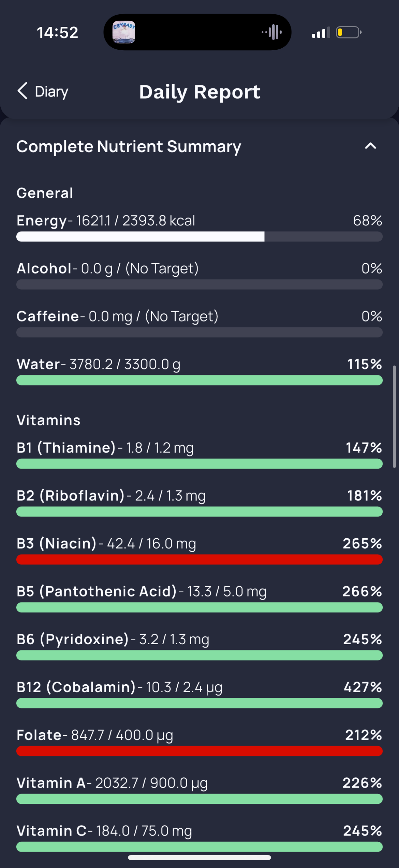Viewport: 399px width, 868px height.
Task: Tap the Folate red progress bar
Action: [x=199, y=751]
